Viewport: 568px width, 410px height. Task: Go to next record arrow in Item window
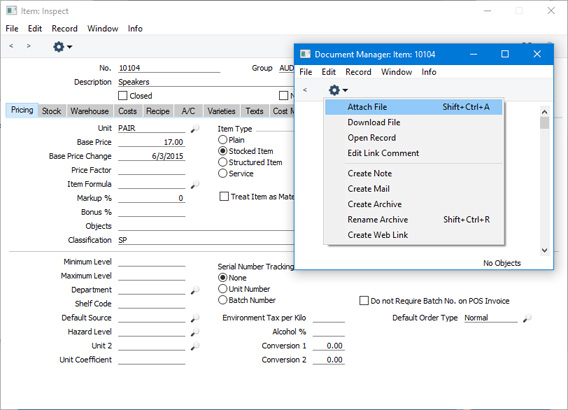coord(29,46)
